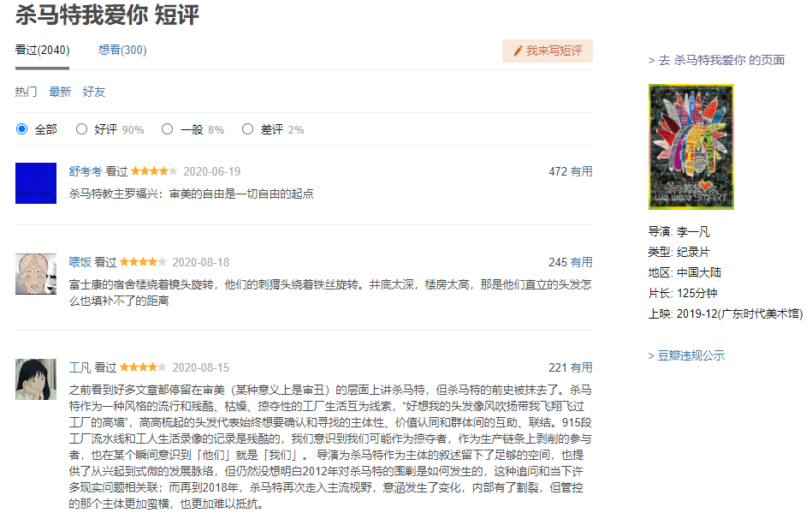The image size is (812, 513).
Task: Select the 全部 radio button
Action: pos(21,129)
